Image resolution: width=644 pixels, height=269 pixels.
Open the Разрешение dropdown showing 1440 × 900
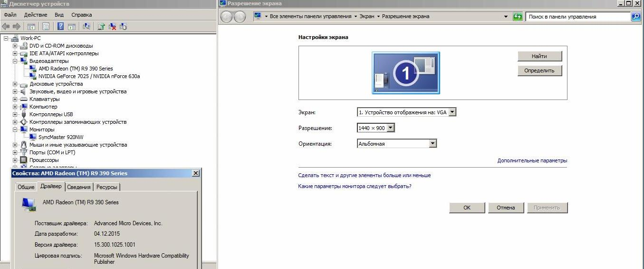(x=391, y=128)
